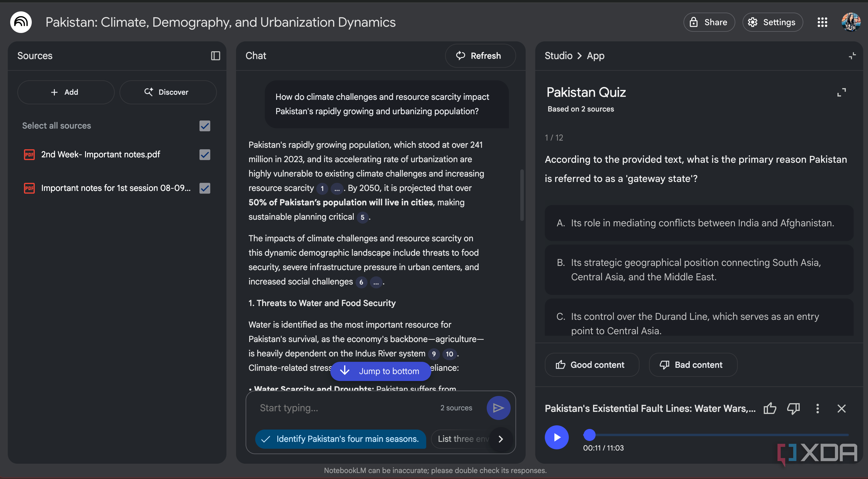Click Add sources button
Viewport: 868px width, 479px height.
[x=66, y=92]
